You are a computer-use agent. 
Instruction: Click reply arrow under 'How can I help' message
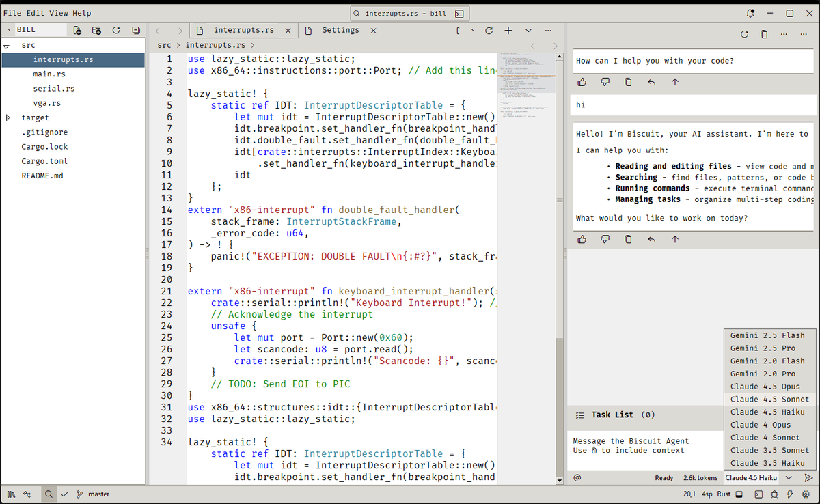point(652,82)
